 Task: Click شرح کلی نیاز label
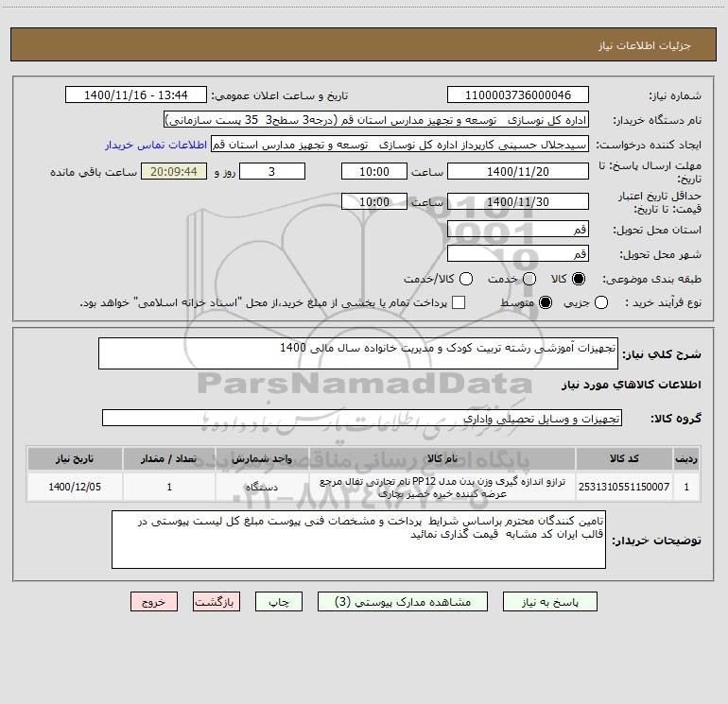tap(662, 354)
